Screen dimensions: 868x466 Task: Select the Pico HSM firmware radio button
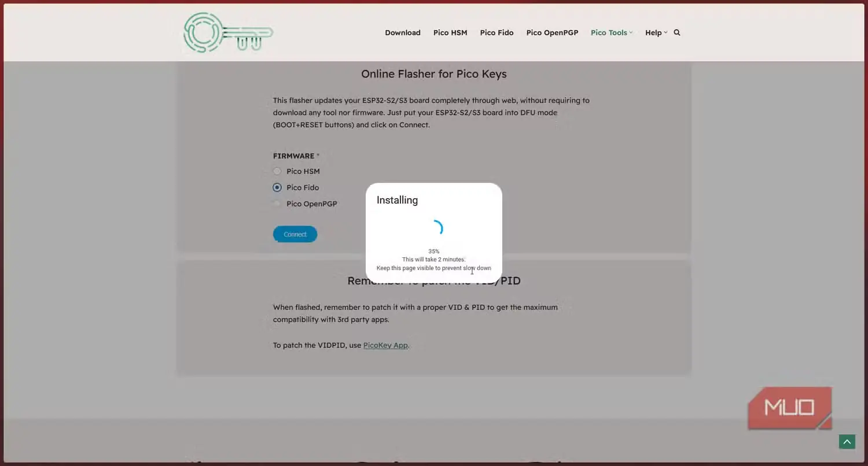click(x=277, y=171)
